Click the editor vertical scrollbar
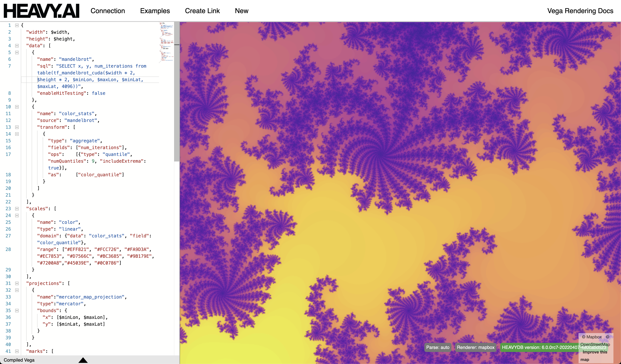621x364 pixels. [x=176, y=99]
